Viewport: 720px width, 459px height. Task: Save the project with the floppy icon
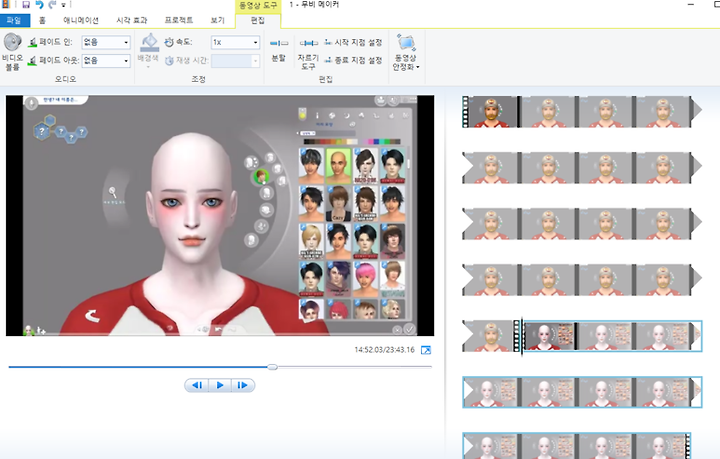pos(26,5)
